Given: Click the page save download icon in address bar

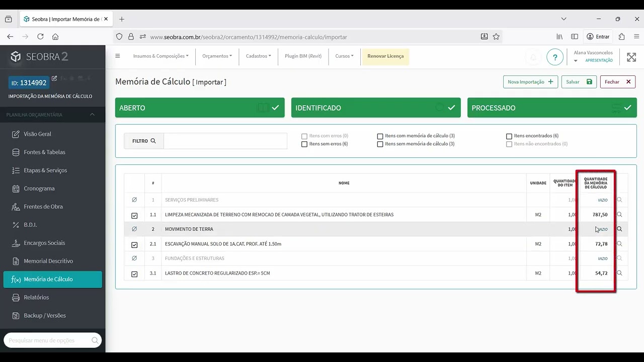Looking at the screenshot, I should [484, 37].
